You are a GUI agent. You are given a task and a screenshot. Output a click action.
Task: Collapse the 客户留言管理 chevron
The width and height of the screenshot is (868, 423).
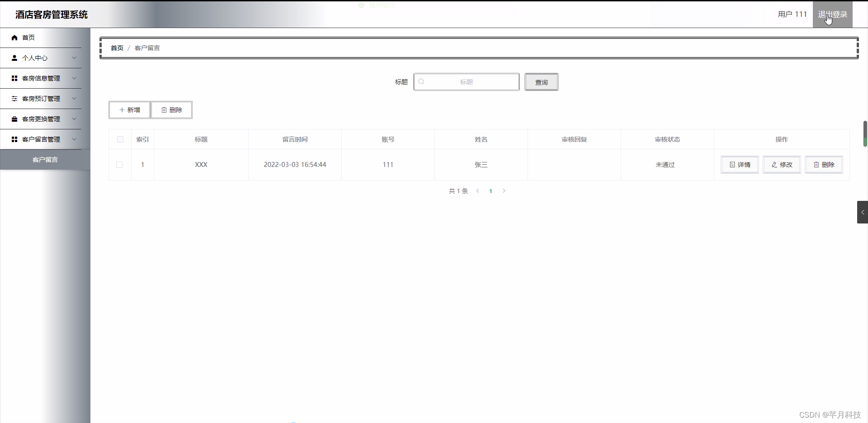tap(74, 139)
